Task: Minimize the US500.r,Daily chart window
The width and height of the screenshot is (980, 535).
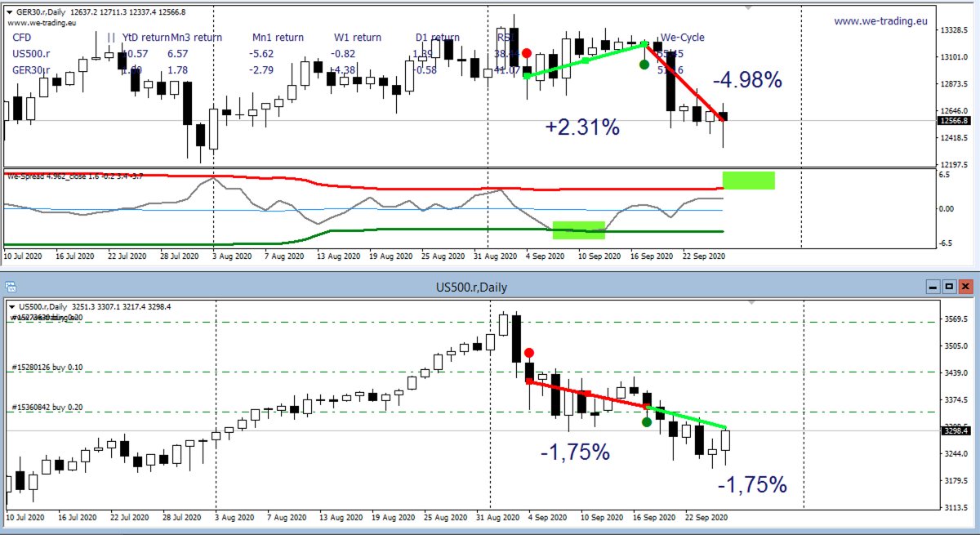Action: [x=933, y=287]
